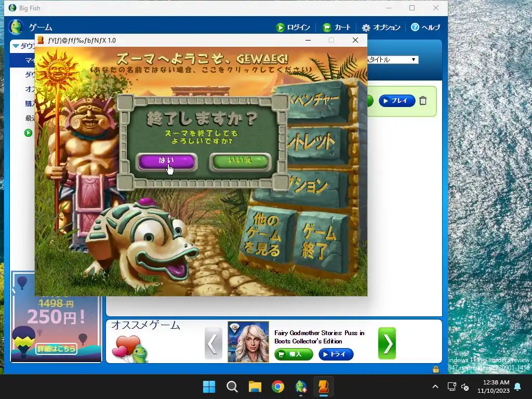
Task: Open カート in Big Fish header
Action: [x=336, y=28]
